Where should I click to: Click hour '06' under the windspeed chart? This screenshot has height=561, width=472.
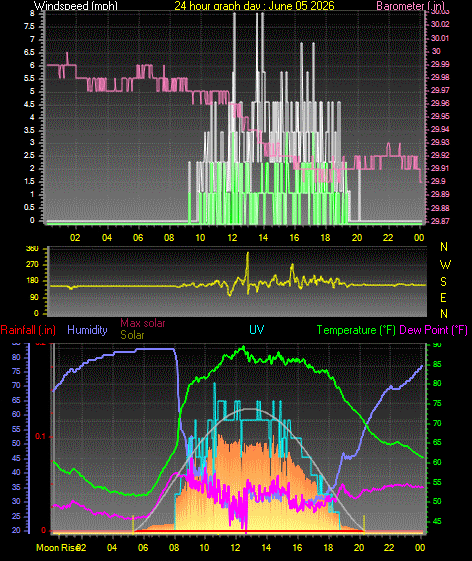[x=138, y=238]
